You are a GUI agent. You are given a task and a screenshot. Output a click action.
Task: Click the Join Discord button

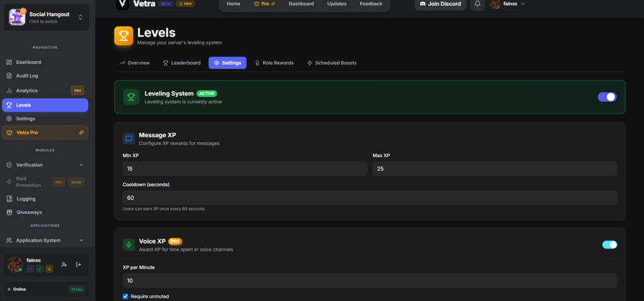click(x=440, y=4)
